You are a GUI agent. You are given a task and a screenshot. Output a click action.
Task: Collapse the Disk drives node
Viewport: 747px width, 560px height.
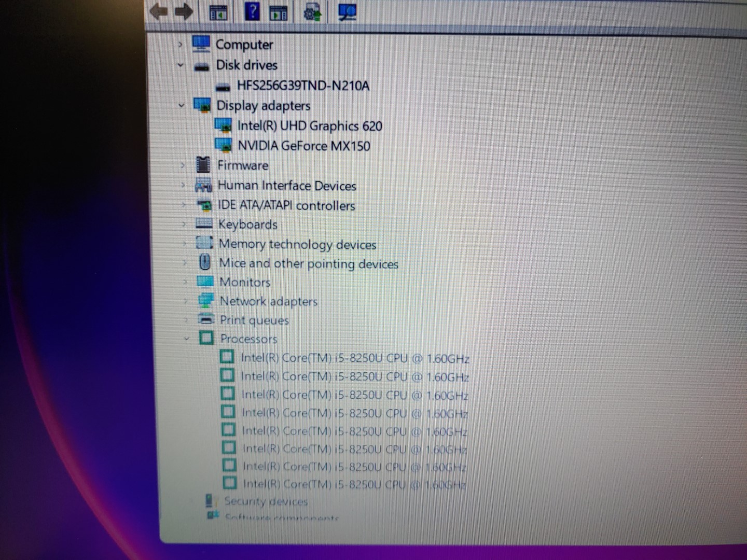point(181,65)
